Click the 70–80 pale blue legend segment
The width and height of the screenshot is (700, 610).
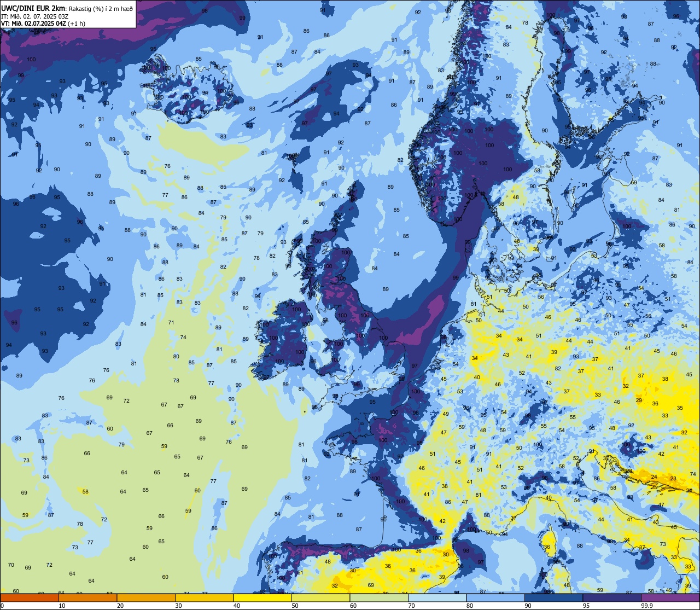[x=437, y=598]
